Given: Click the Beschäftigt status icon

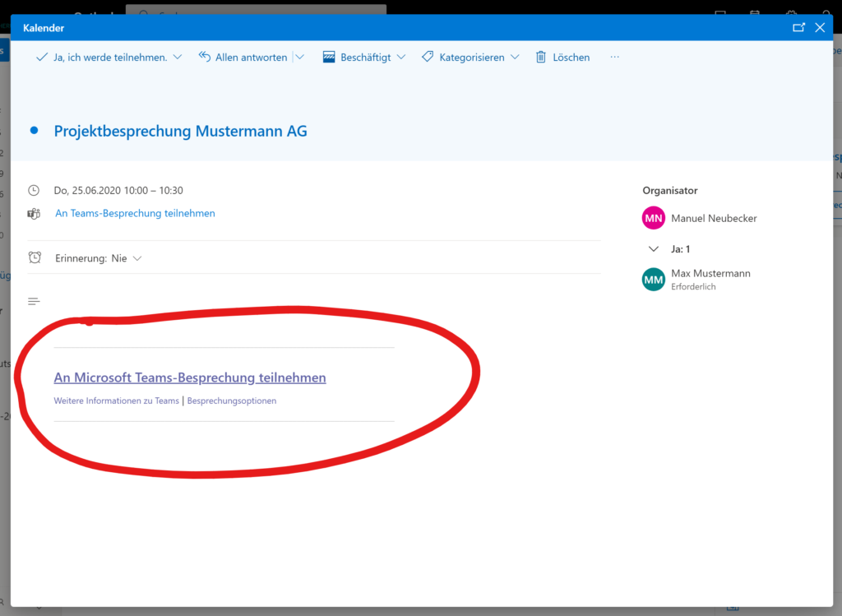Looking at the screenshot, I should 329,57.
